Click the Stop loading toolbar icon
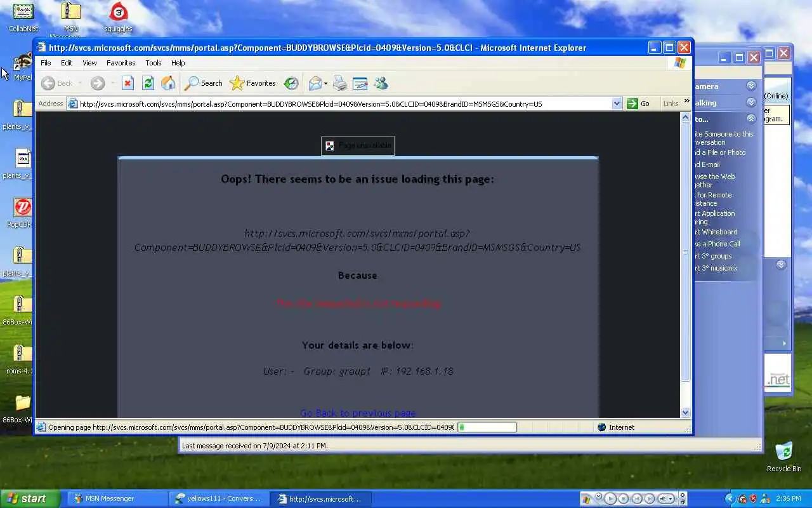Screen dimensions: 812x508 128,83
